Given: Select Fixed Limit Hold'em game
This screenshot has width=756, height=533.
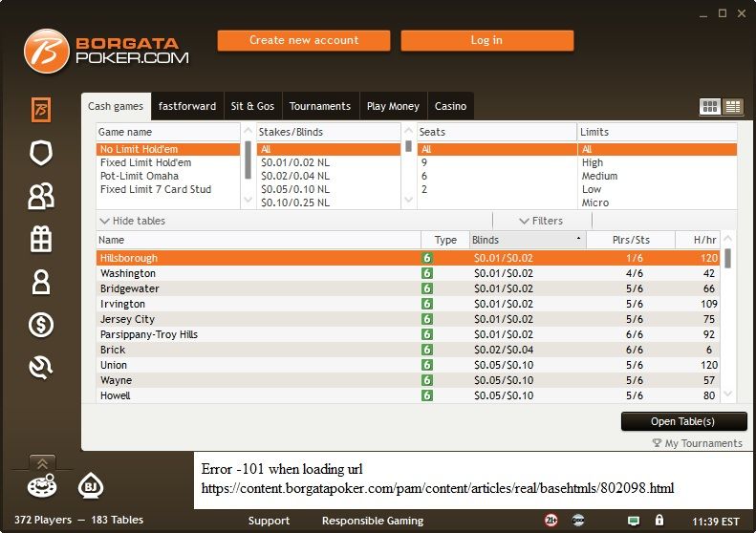Looking at the screenshot, I should [x=168, y=163].
